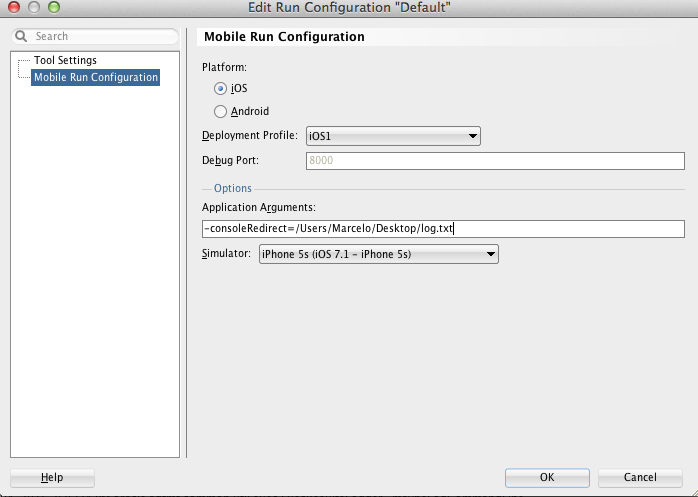This screenshot has height=497, width=698.
Task: Choose the iOS platform radio button
Action: (220, 89)
